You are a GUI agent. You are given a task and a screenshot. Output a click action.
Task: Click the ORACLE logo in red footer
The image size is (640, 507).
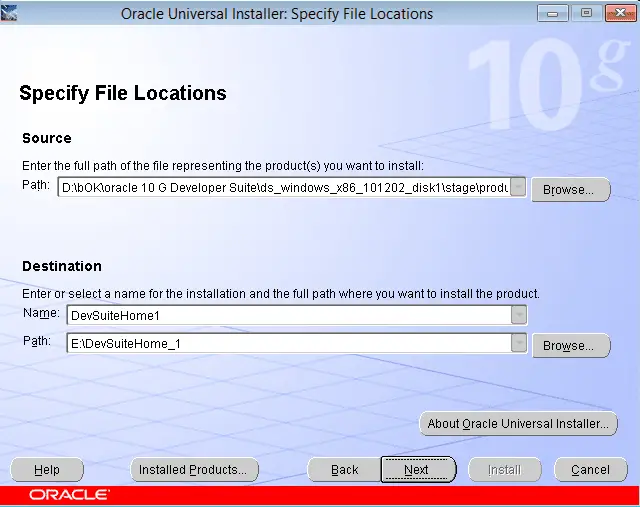[x=69, y=494]
